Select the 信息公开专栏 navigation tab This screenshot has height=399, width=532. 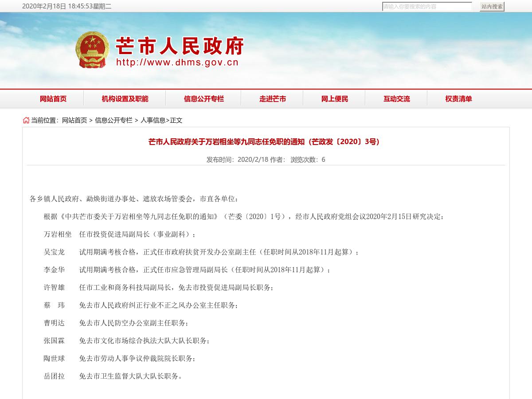tap(204, 99)
